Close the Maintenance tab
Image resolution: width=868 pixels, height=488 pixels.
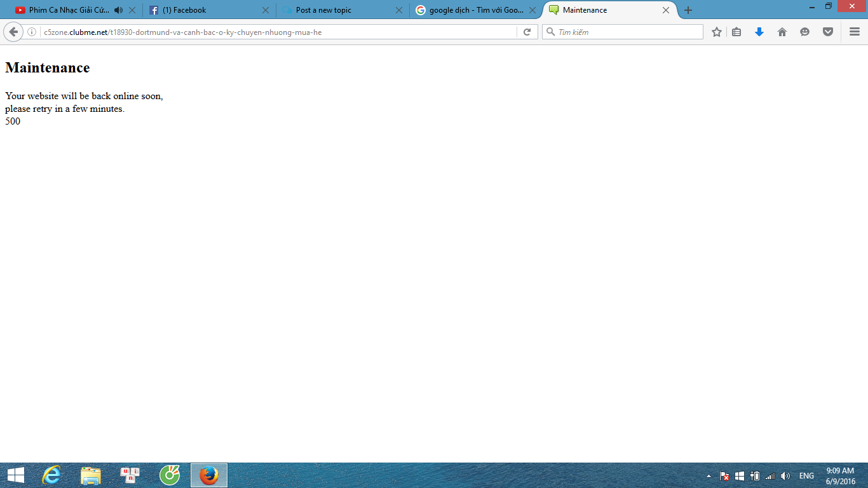click(666, 10)
